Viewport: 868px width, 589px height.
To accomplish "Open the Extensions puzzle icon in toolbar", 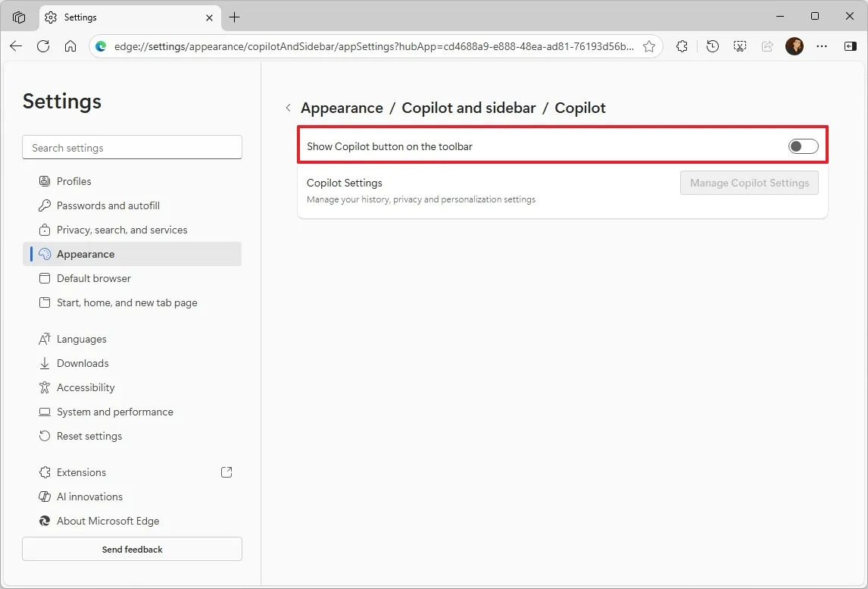I will (681, 46).
